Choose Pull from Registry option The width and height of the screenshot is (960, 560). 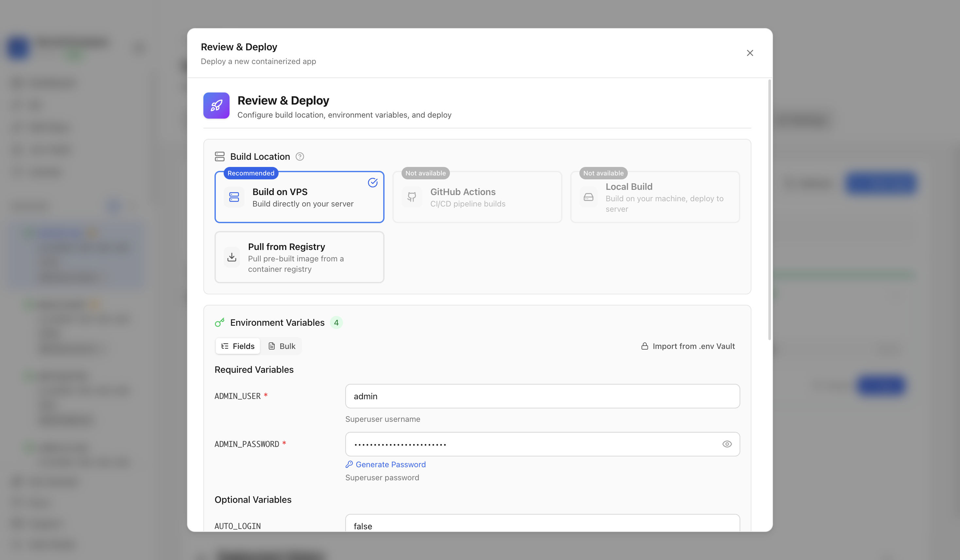click(x=299, y=257)
